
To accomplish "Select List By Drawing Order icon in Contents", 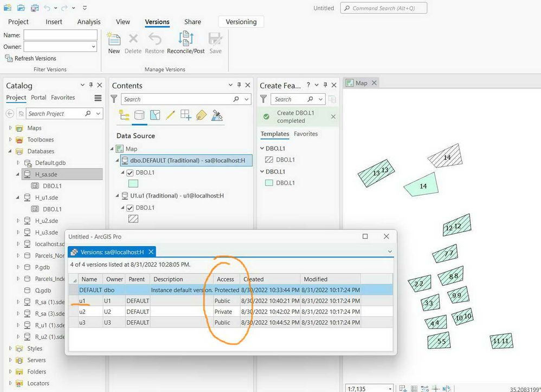I will pos(124,115).
